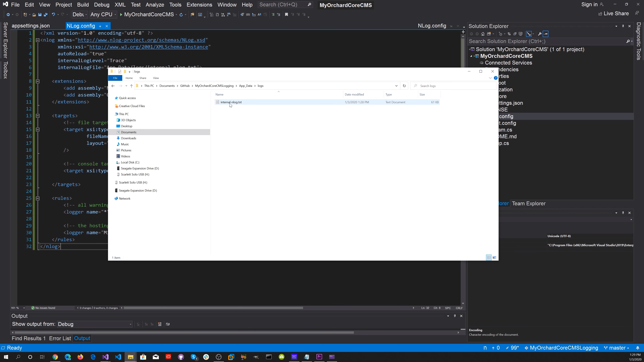
Task: Open the Find Results 1 tab
Action: 29,338
